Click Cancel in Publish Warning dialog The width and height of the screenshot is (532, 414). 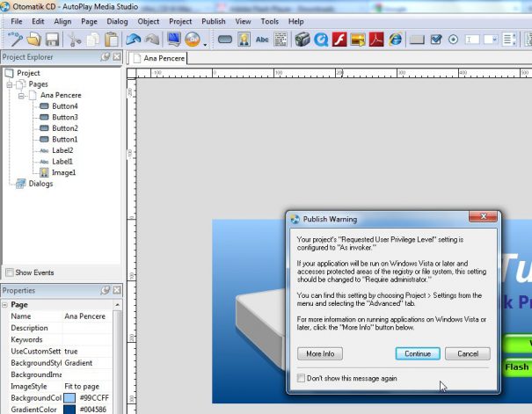click(468, 353)
